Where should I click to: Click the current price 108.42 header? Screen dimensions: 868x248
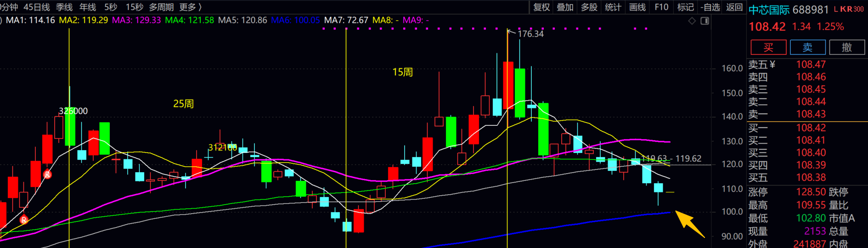(x=767, y=27)
